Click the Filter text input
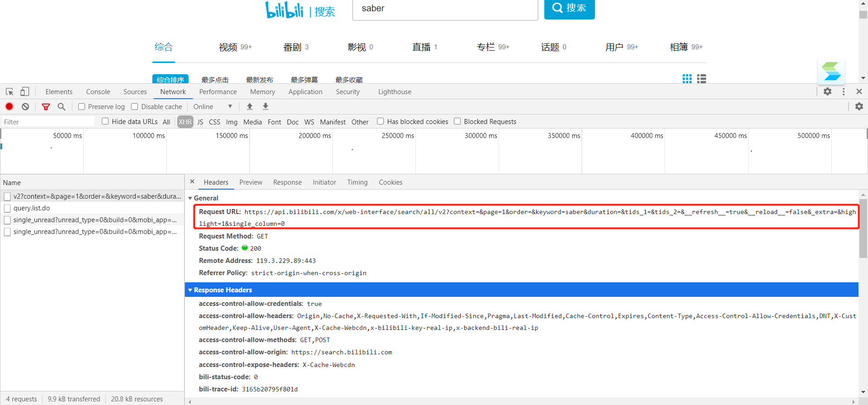Image resolution: width=868 pixels, height=405 pixels. pyautogui.click(x=48, y=122)
